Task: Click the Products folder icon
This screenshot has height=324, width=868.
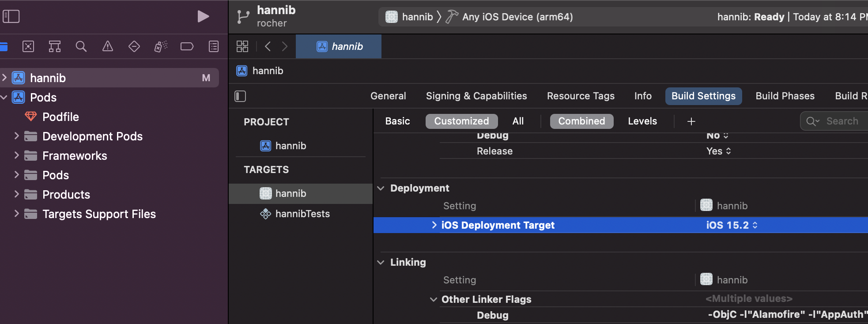Action: (x=30, y=194)
